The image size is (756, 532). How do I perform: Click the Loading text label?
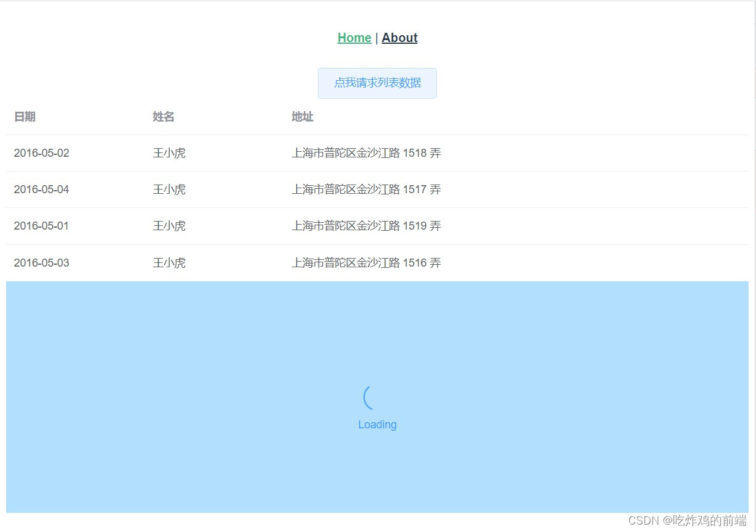(x=377, y=425)
